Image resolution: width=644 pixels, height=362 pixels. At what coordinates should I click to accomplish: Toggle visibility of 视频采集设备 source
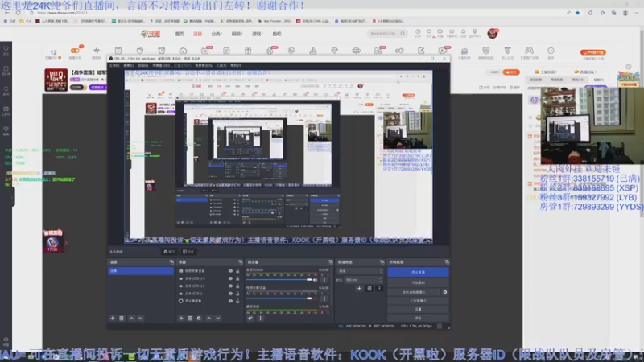pos(230,271)
